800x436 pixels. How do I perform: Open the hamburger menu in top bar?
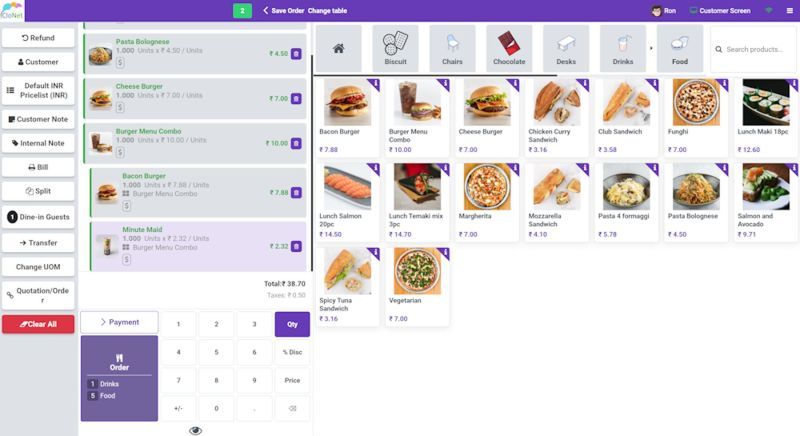789,11
